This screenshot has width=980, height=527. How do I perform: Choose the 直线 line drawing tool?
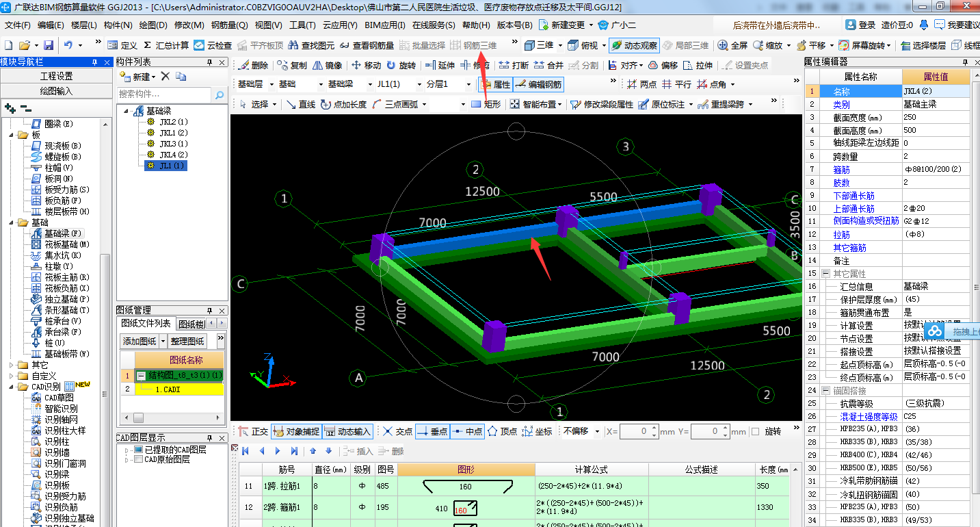300,104
